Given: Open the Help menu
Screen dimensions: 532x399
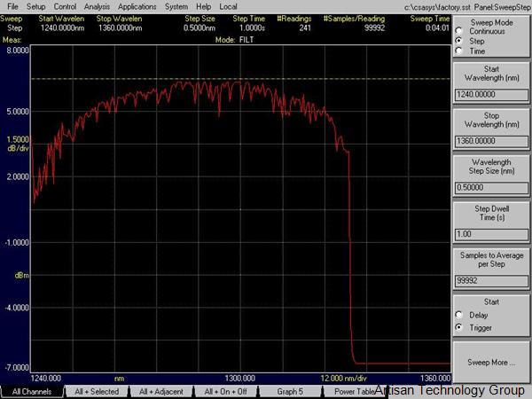Looking at the screenshot, I should 204,6.
